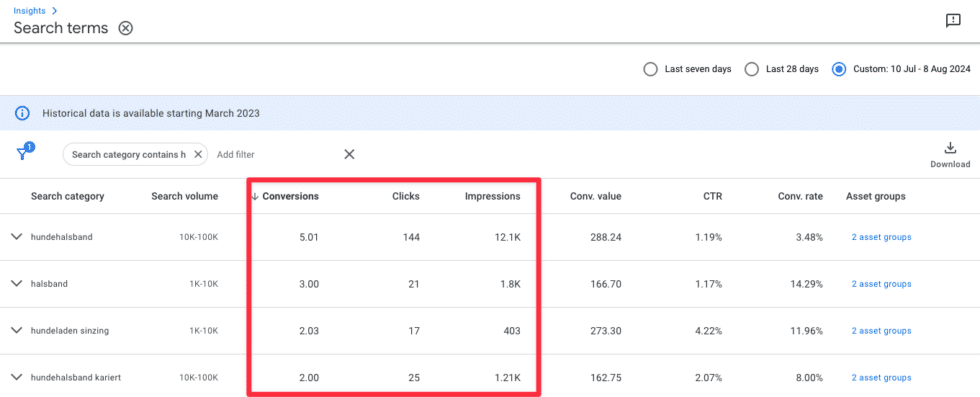Viewport: 980px width, 397px height.
Task: Download the search terms report
Action: click(950, 155)
